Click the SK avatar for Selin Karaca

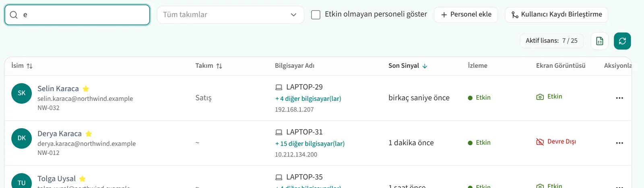pyautogui.click(x=21, y=93)
